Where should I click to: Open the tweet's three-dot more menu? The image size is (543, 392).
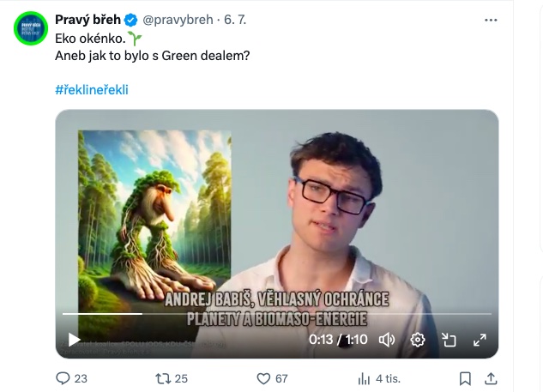pos(491,20)
